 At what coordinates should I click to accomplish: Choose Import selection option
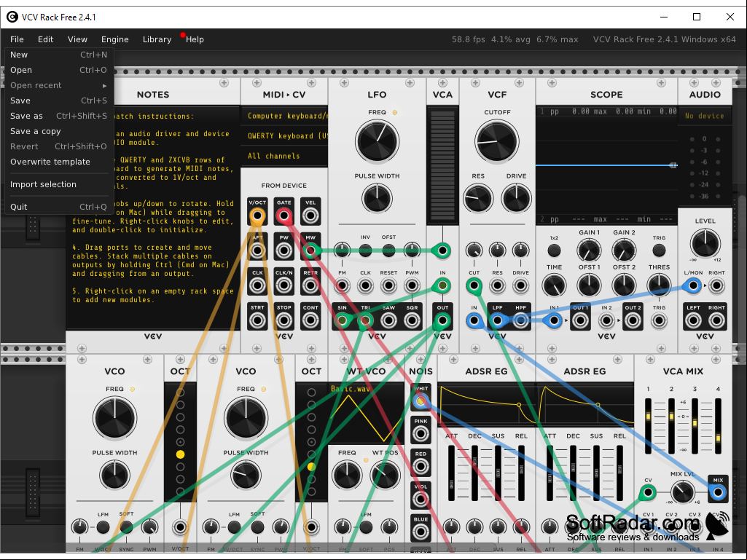58,184
